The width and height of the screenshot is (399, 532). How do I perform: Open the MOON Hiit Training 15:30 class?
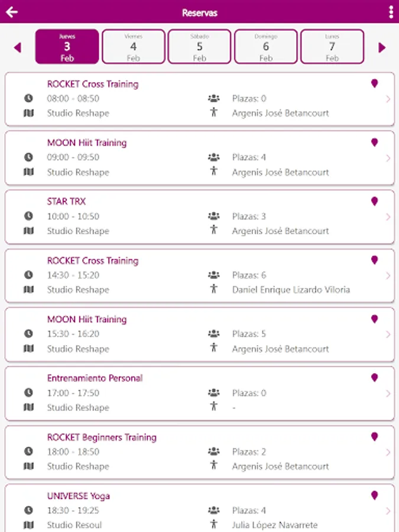point(200,335)
